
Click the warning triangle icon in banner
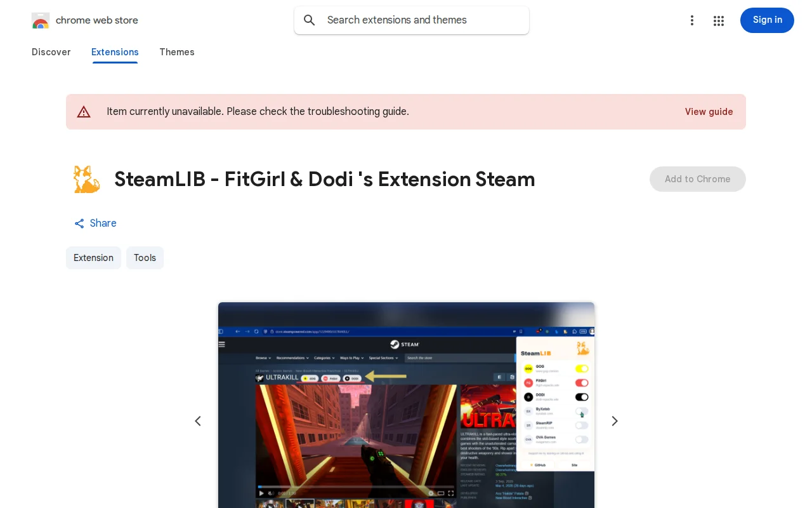pos(84,112)
